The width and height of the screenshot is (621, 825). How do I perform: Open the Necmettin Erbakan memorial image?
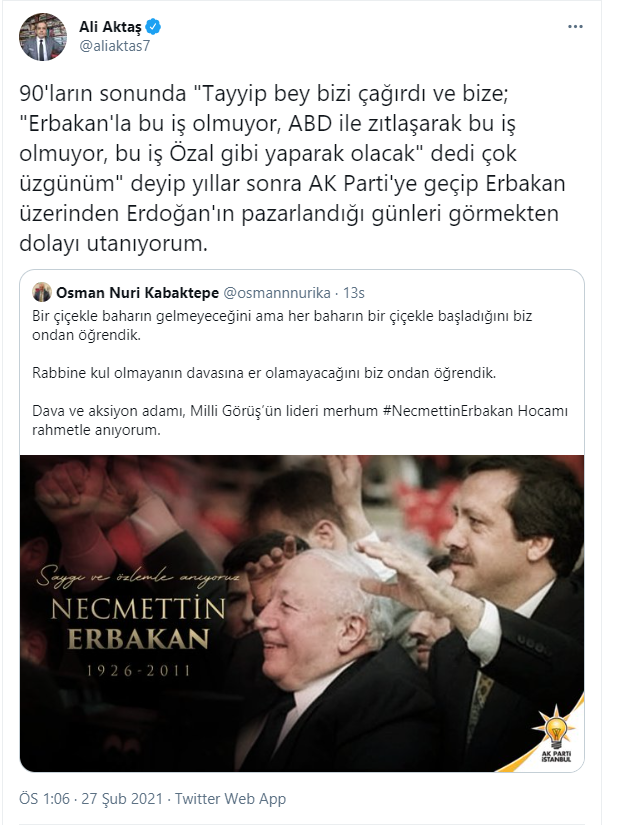tap(302, 613)
